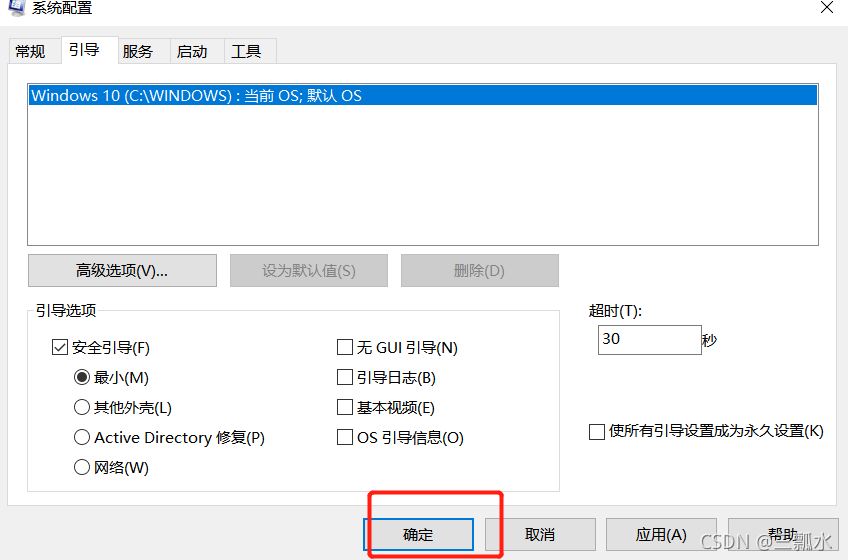Click the 应用(A) button
The height and width of the screenshot is (560, 848).
click(x=661, y=535)
